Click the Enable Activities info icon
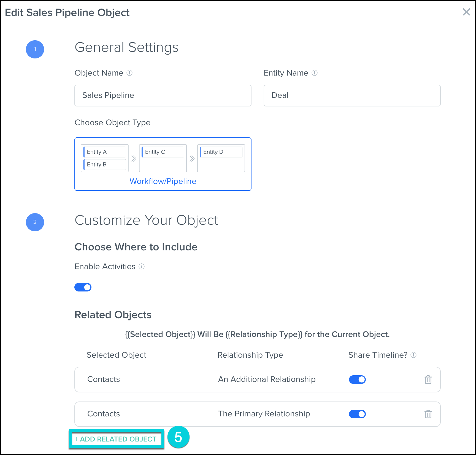Image resolution: width=476 pixels, height=455 pixels. click(142, 266)
